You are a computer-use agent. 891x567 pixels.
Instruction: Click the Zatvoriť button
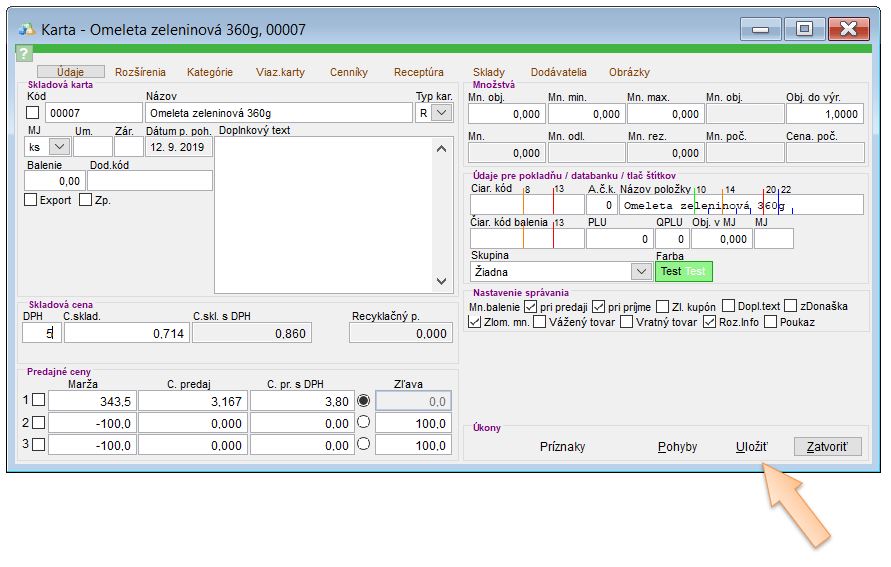click(826, 446)
